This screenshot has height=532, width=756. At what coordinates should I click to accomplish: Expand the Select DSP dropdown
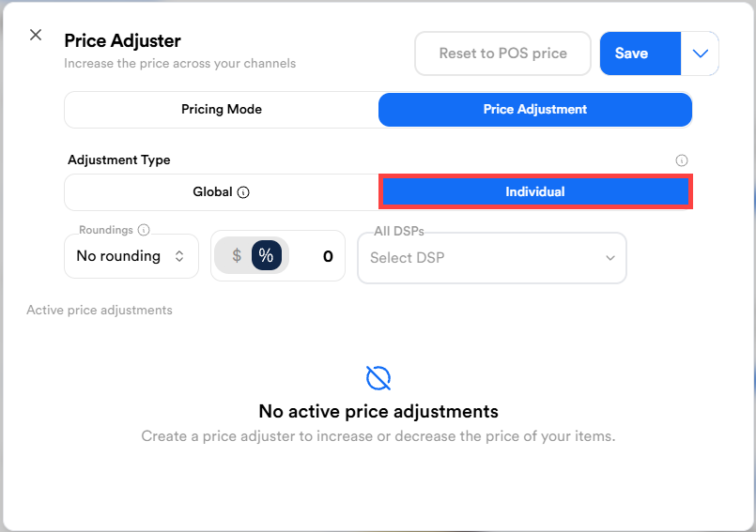(x=492, y=258)
